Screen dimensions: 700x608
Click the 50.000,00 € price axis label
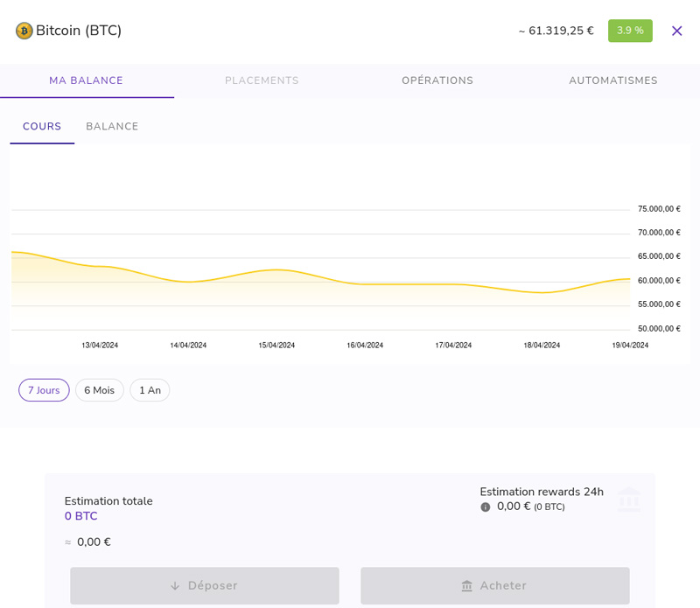[x=659, y=329]
